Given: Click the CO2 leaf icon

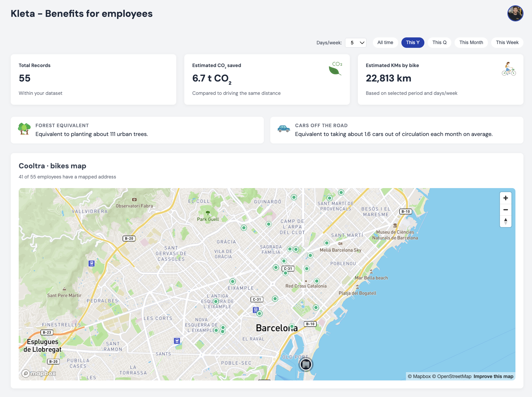Looking at the screenshot, I should coord(335,68).
